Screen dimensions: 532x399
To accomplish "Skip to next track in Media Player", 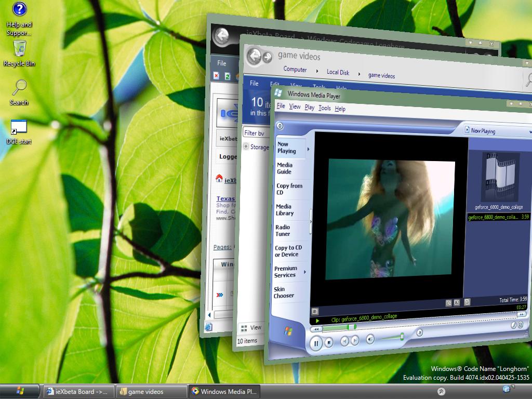I will click(354, 340).
